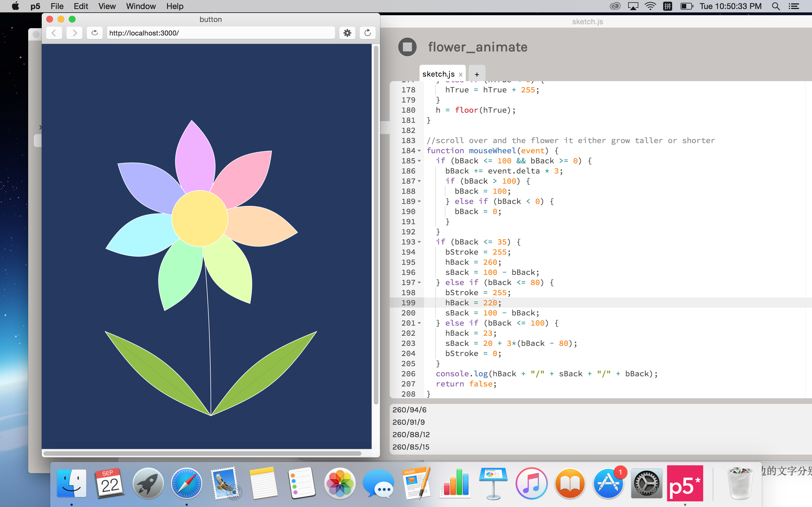Switch to the sketch.js tab

click(x=438, y=74)
